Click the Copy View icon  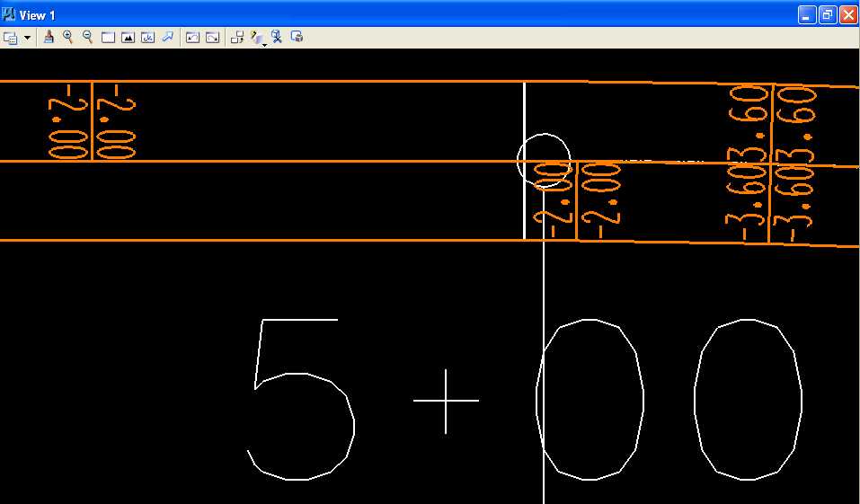tap(237, 38)
